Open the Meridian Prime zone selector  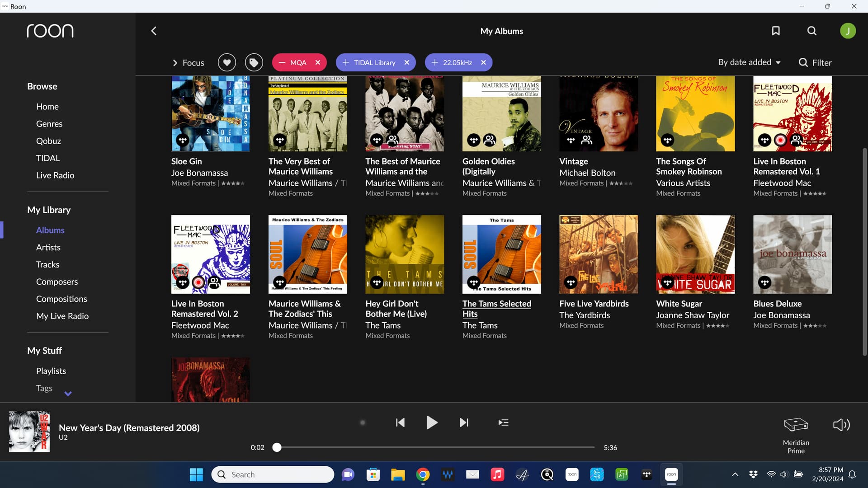796,434
